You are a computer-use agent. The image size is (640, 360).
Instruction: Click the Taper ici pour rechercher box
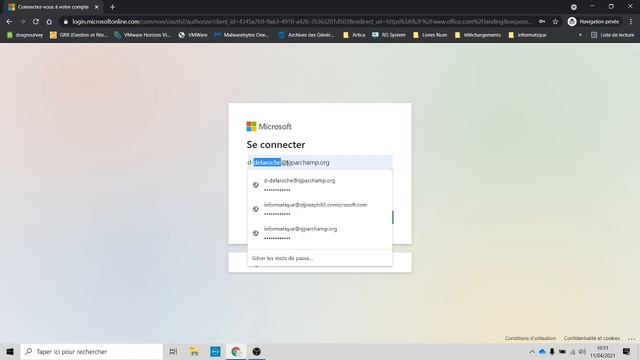click(91, 351)
